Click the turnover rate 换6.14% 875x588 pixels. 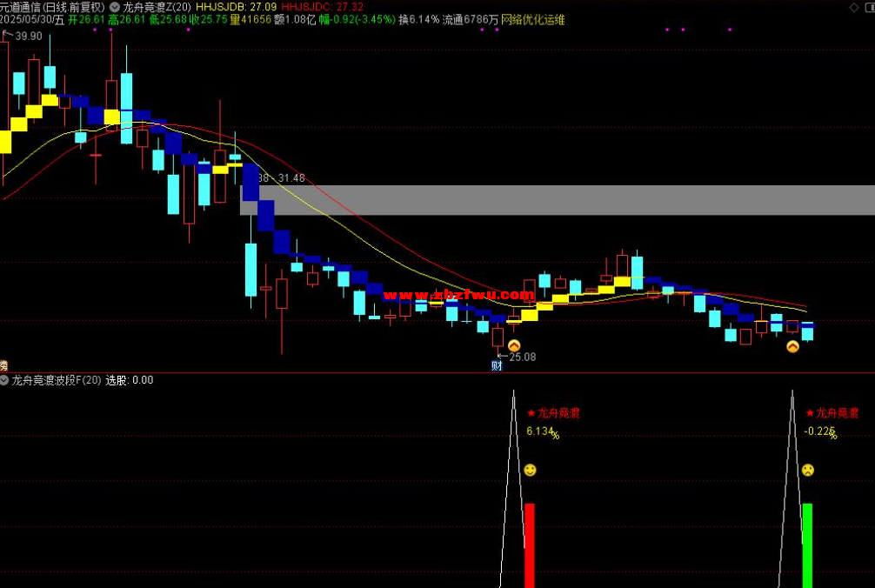point(418,20)
